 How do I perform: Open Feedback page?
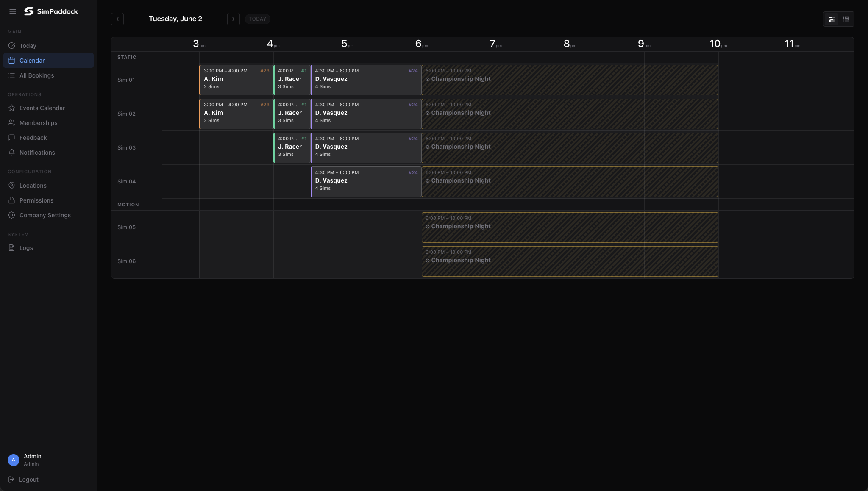coord(48,138)
